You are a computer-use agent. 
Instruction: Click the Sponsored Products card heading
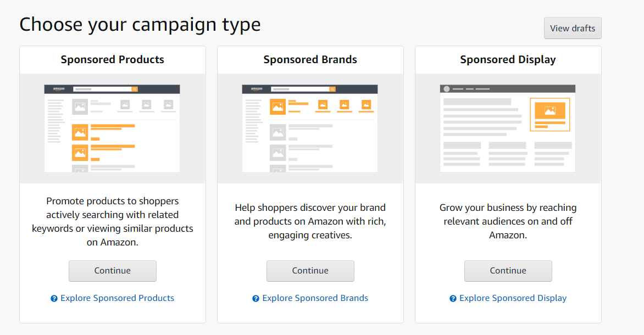pyautogui.click(x=113, y=59)
